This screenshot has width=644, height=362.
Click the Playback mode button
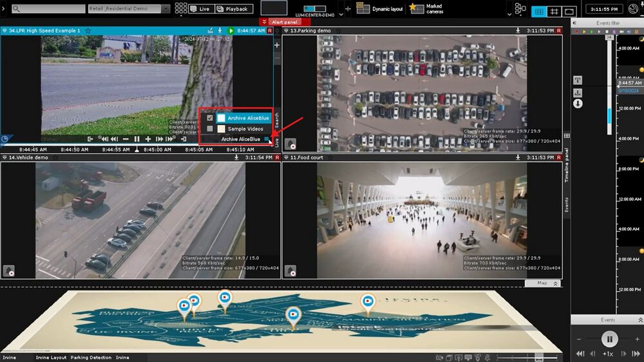point(232,9)
